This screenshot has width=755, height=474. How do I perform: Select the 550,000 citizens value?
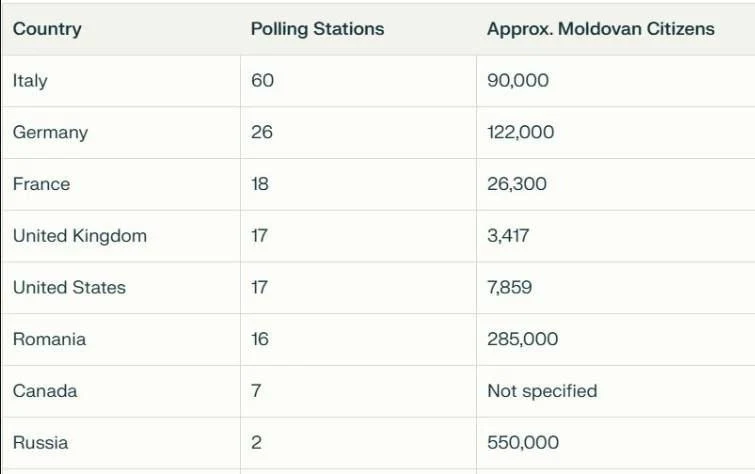522,443
